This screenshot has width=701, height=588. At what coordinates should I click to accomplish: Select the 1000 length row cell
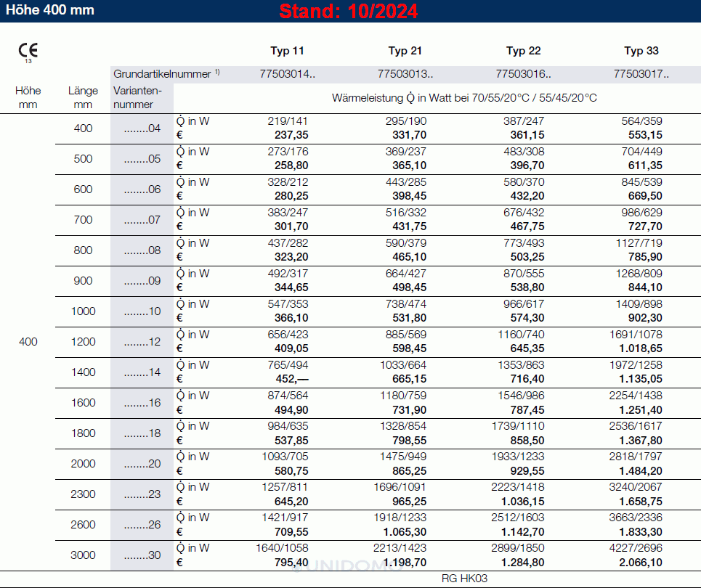(x=83, y=311)
